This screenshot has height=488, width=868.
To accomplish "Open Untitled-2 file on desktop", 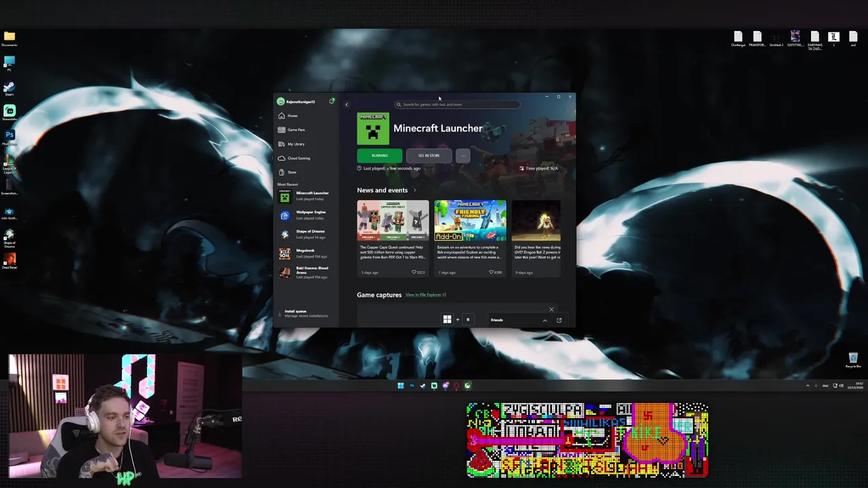I will [x=776, y=39].
